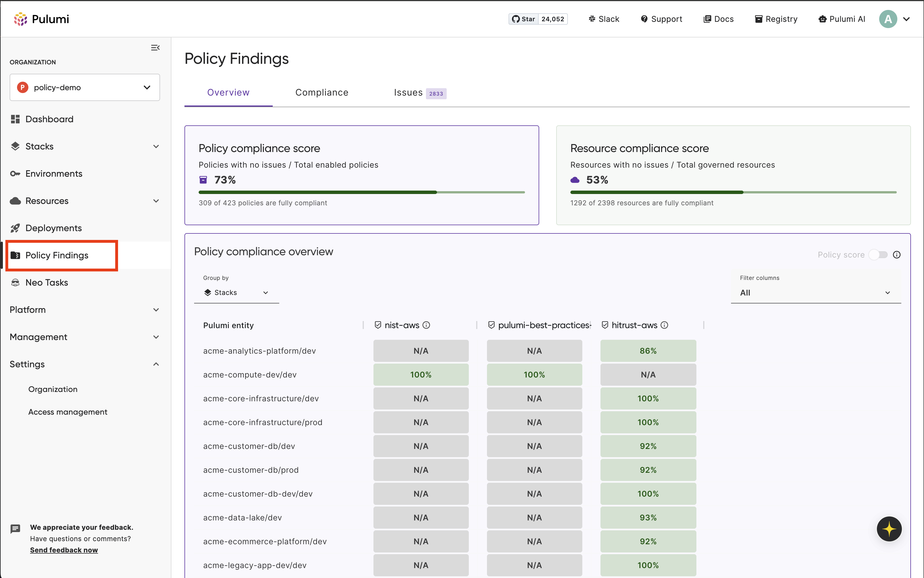
Task: Click the GitHub Star 24,052 button
Action: click(538, 18)
